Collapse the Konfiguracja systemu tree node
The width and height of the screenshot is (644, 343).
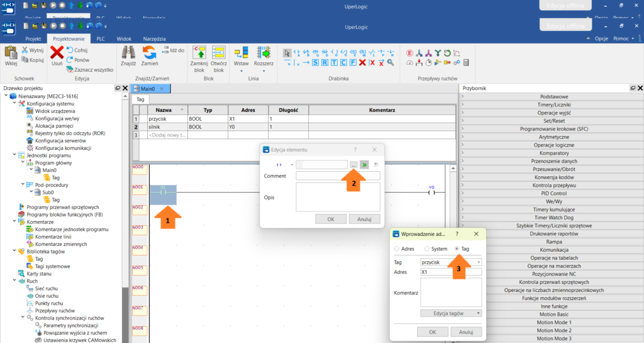click(x=14, y=103)
